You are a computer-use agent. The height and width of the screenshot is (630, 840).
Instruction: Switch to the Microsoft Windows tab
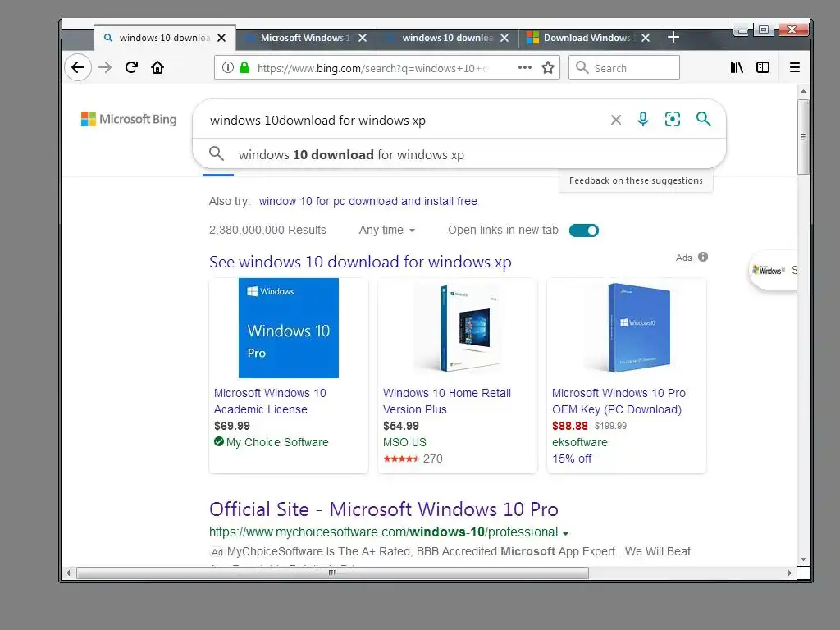pos(305,38)
